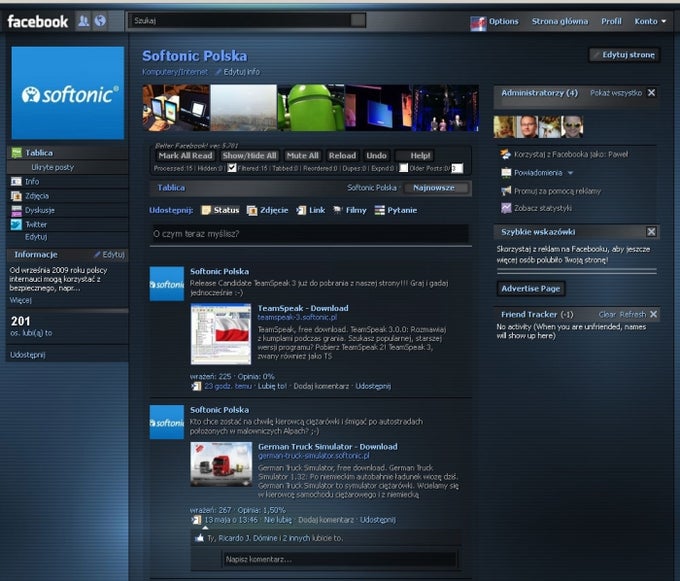Open the TeamSpeak post thumbnail image
This screenshot has width=680, height=581.
click(221, 334)
